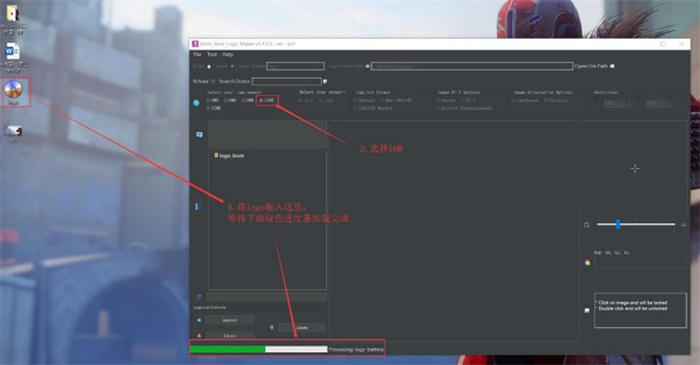Screen dimensions: 700x365
Task: Click the blue icon left of the logo list
Action: [198, 207]
